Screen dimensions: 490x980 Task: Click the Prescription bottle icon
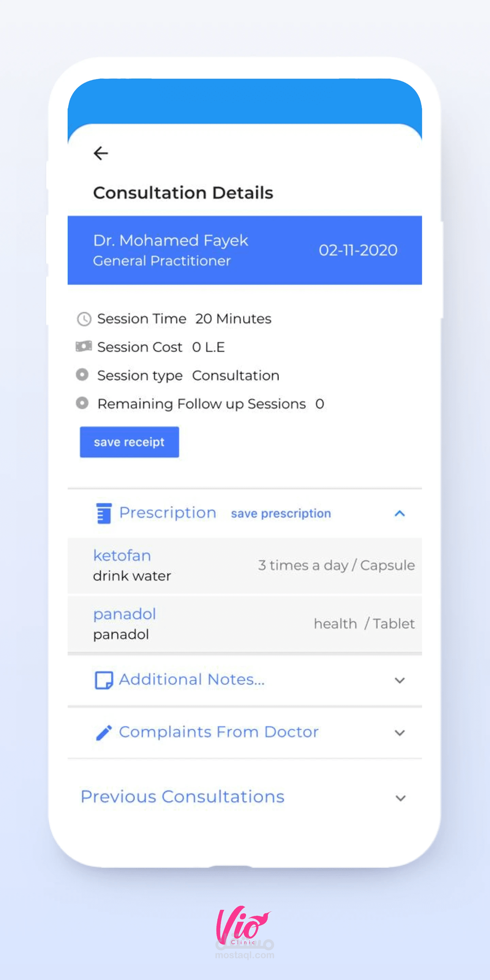tap(104, 513)
